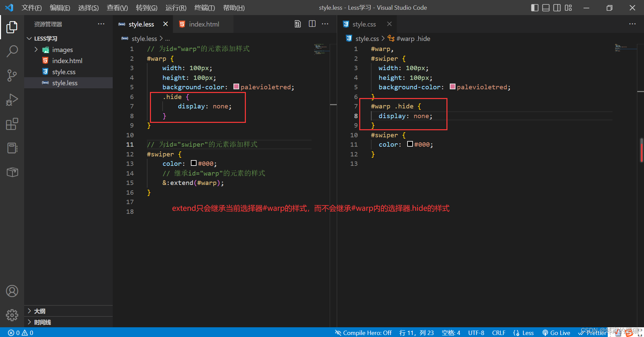Switch to the index.html editor tab

point(204,24)
